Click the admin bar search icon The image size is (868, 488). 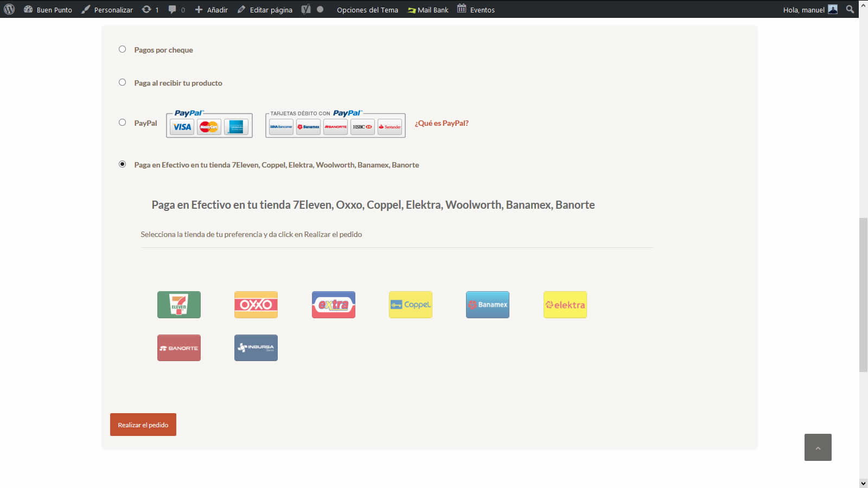pyautogui.click(x=850, y=9)
